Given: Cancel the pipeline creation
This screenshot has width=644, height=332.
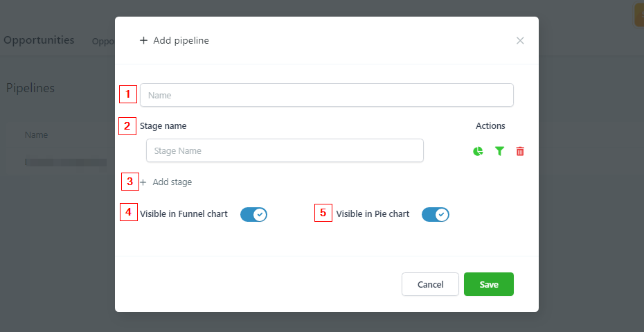Looking at the screenshot, I should tap(430, 284).
